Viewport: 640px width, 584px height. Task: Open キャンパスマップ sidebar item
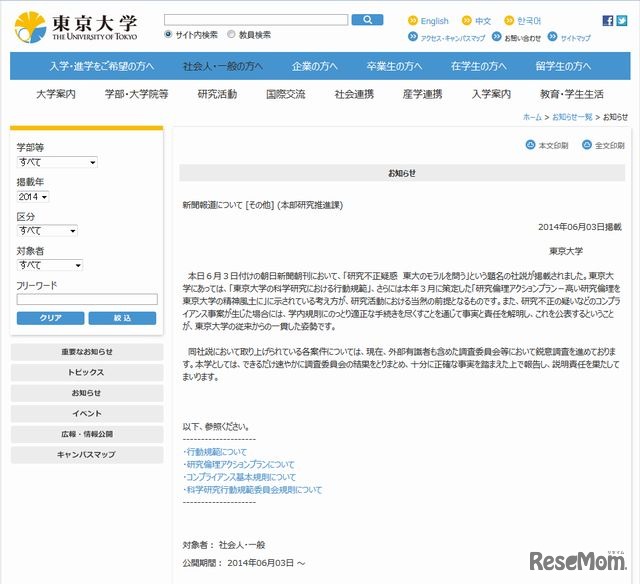click(x=87, y=455)
